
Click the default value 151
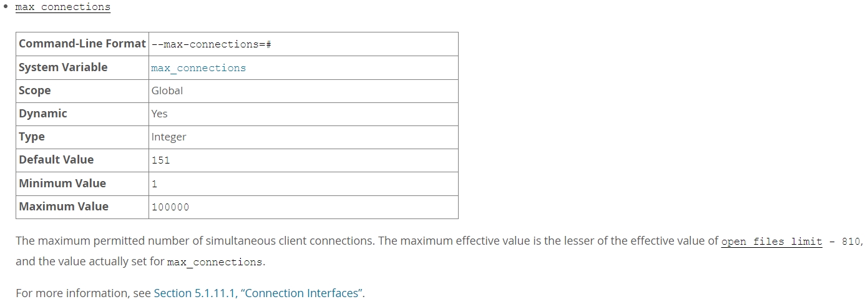160,160
